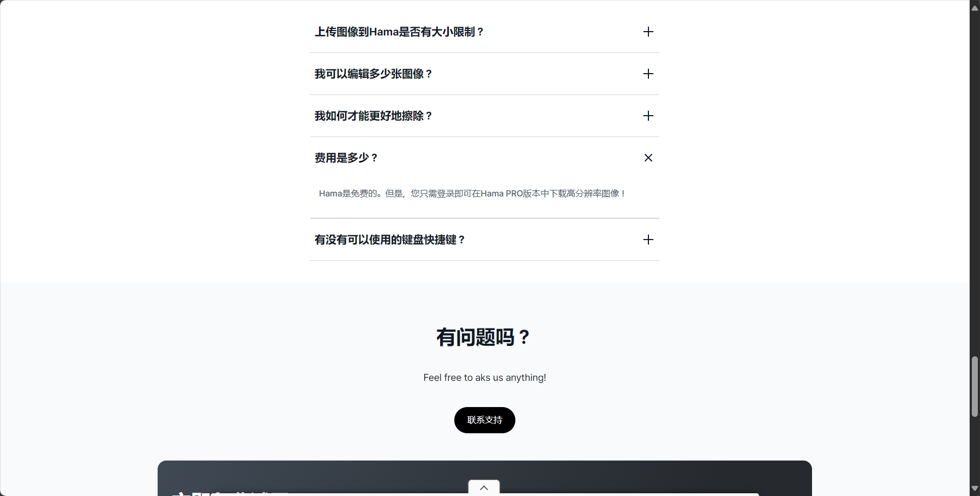Click the Feel free to aks us anything text

pos(484,378)
